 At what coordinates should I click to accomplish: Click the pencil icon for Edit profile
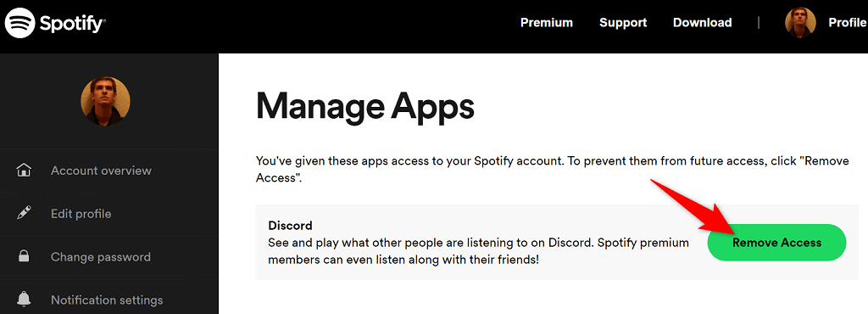(24, 213)
